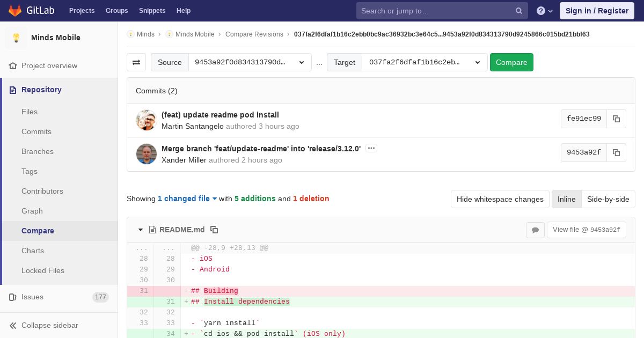Click the README.md file document icon

152,230
